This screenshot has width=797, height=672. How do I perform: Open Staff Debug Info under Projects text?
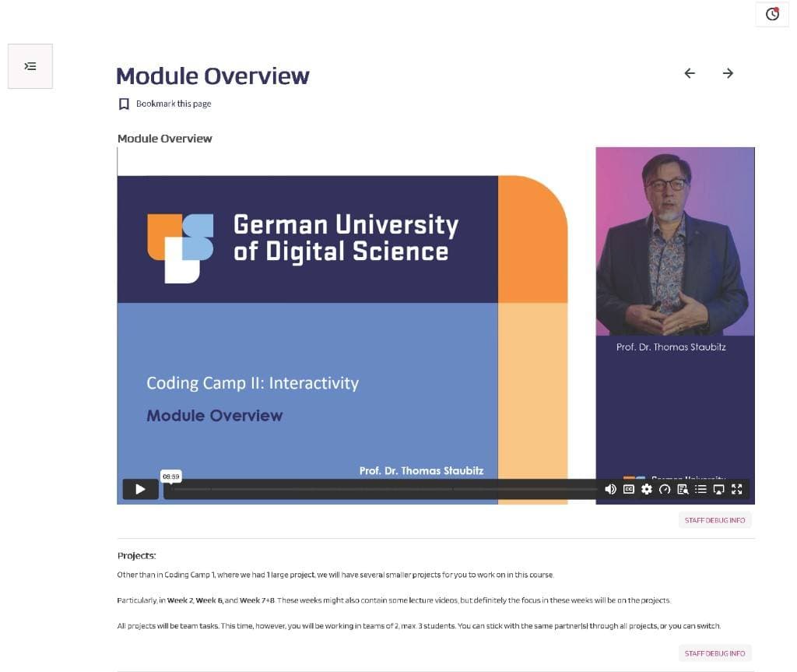tap(714, 653)
